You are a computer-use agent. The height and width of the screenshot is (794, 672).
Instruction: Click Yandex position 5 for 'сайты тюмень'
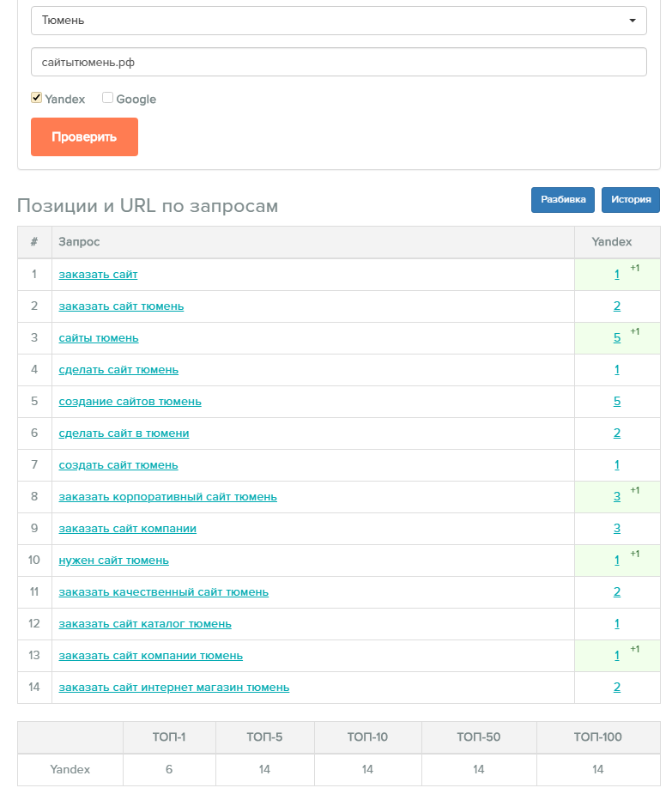617,337
